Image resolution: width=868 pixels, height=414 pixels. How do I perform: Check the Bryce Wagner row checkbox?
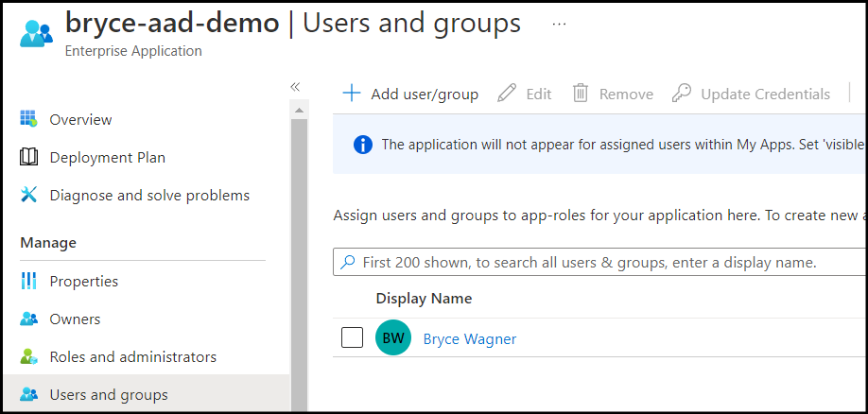point(352,337)
